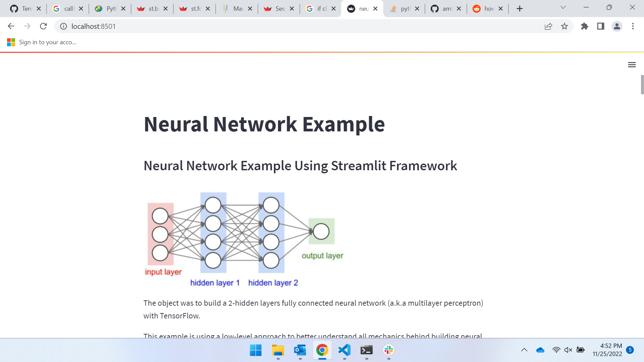
Task: Open Terminal from taskbar
Action: (367, 350)
